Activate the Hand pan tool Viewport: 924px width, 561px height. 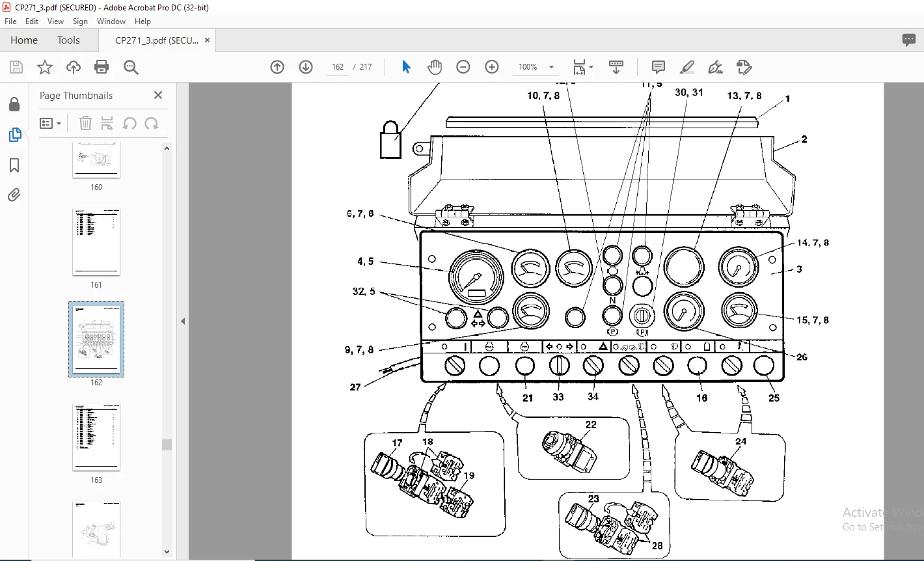(x=435, y=67)
